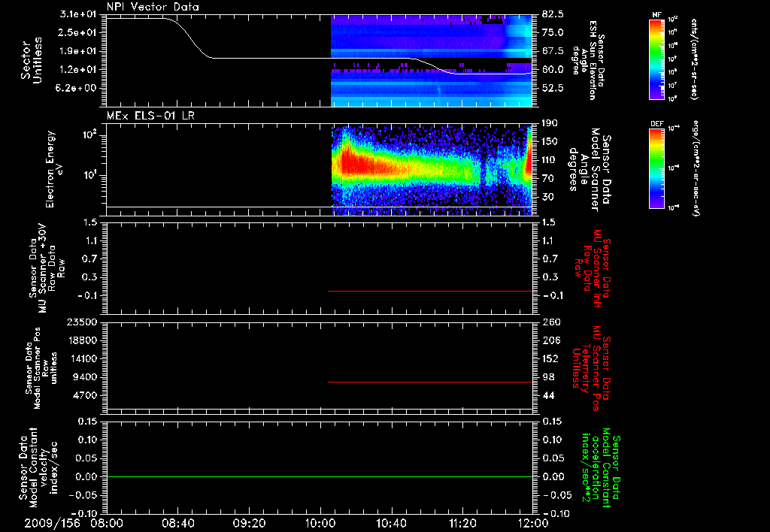Click the 2009/156 08:00 time axis label
This screenshot has height=532, width=770.
[x=73, y=524]
